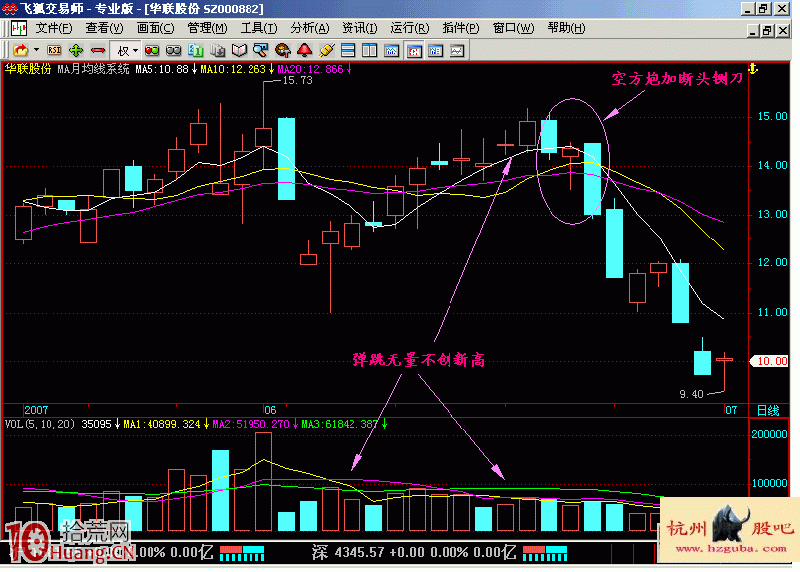Screen dimensions: 800x572
Task: Click the 9.40 low price label
Action: (x=691, y=394)
